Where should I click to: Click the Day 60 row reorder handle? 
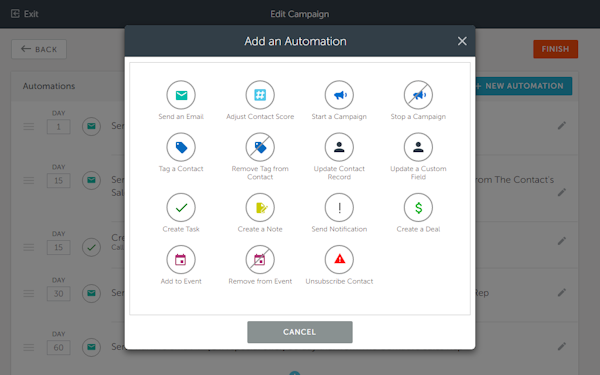tap(29, 347)
